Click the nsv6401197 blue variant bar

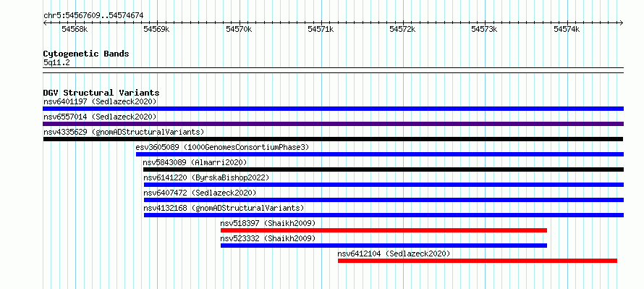pos(333,109)
